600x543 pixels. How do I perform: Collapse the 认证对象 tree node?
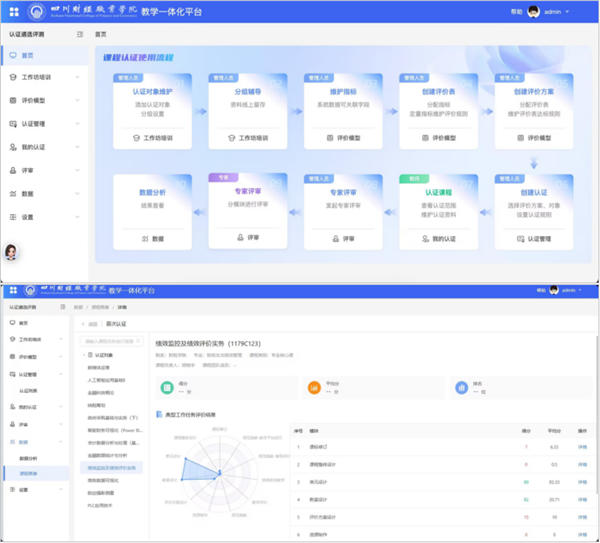pyautogui.click(x=84, y=355)
